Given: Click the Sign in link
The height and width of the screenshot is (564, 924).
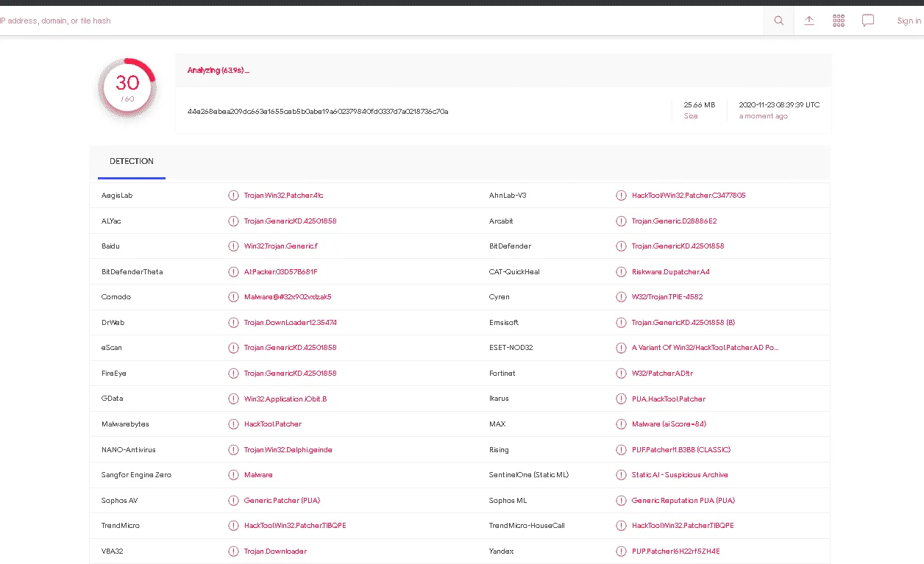Looking at the screenshot, I should pos(909,21).
